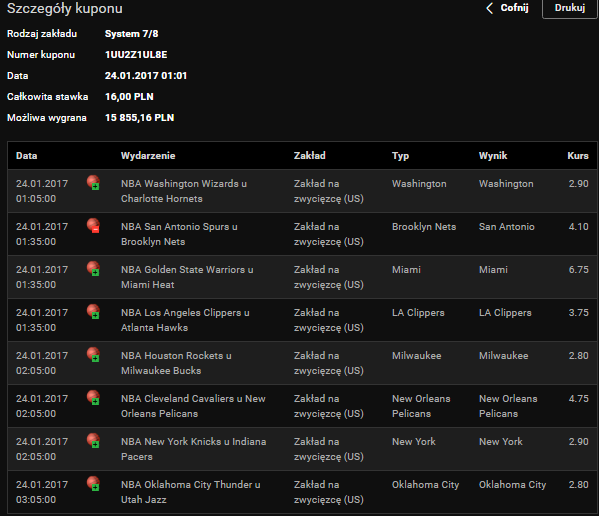Click Brooklyn Nets in the Typ column
599x516 pixels.
[424, 226]
